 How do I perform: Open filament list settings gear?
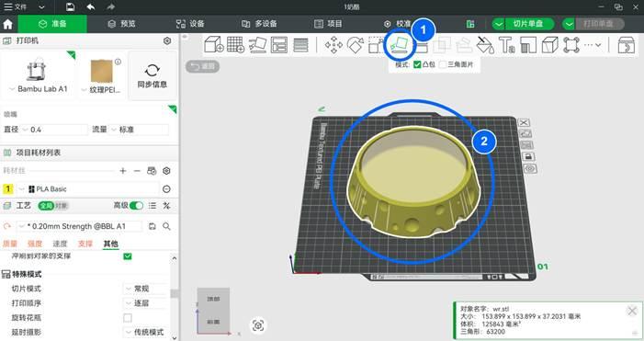pos(166,171)
